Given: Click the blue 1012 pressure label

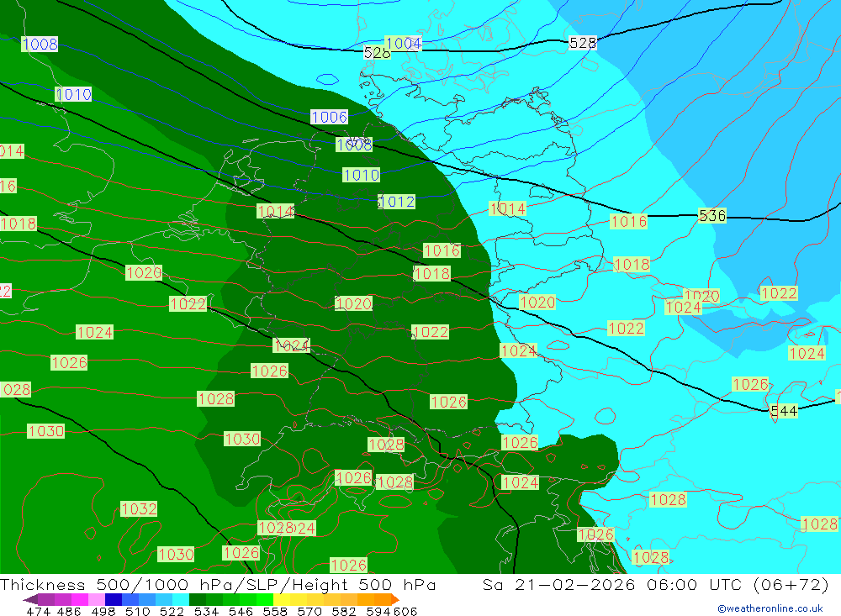Looking at the screenshot, I should coord(397,202).
